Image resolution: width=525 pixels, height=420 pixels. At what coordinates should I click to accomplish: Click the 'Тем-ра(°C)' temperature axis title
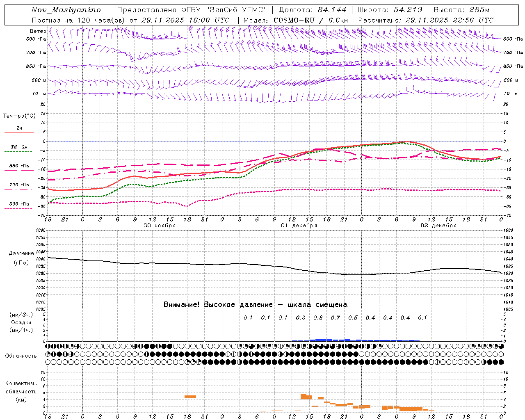pyautogui.click(x=19, y=116)
